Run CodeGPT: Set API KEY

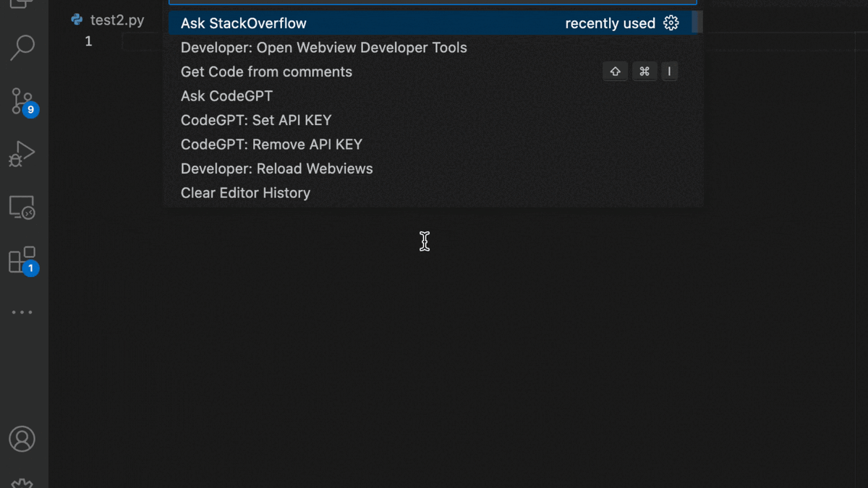coord(255,120)
